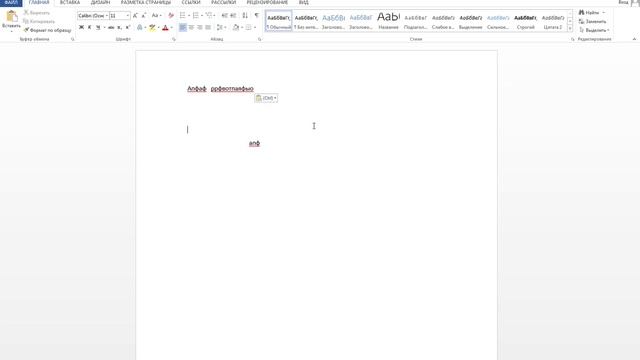
Task: Open the Буфер обмена dialog launcher
Action: [x=73, y=39]
